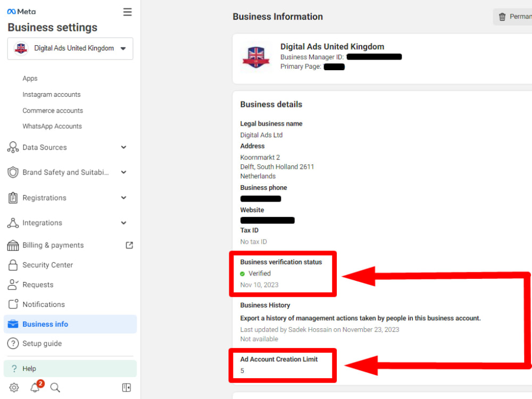
Task: Open Instagram accounts
Action: point(52,94)
